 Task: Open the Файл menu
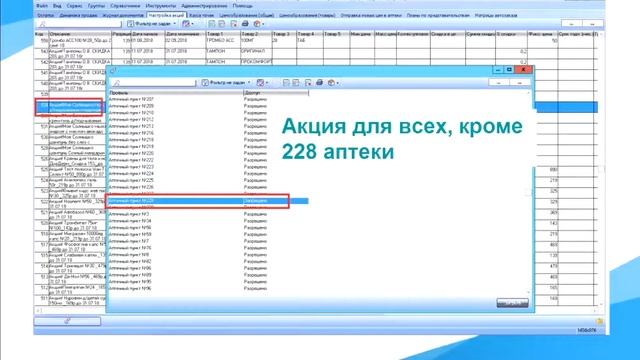(x=42, y=6)
